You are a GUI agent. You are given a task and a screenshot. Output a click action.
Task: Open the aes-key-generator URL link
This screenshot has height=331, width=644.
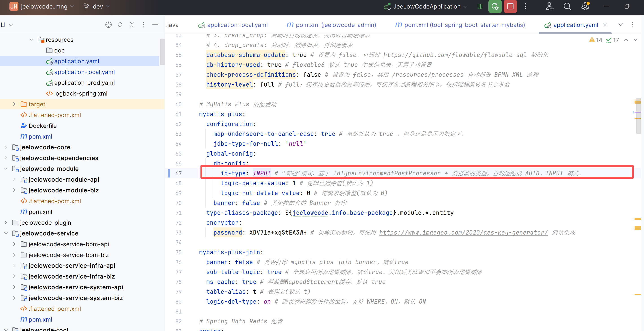pyautogui.click(x=463, y=233)
